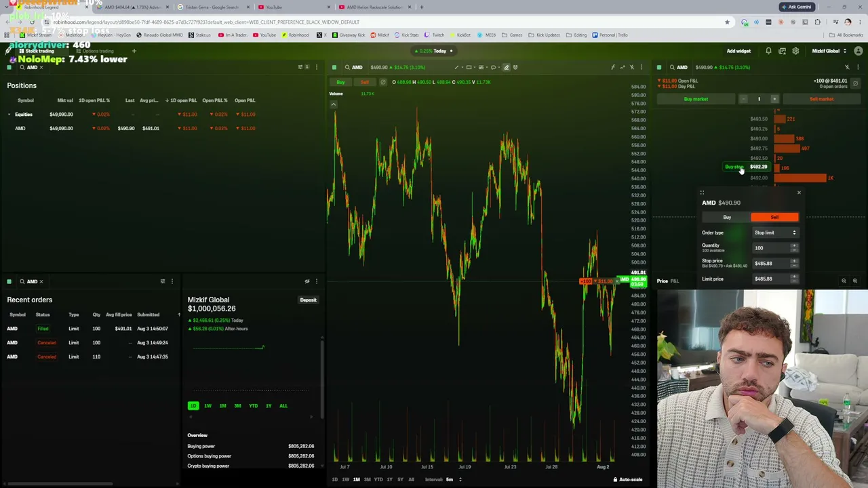868x488 pixels.
Task: Open the Fibonacci tools in chart toolbar
Action: click(x=481, y=67)
